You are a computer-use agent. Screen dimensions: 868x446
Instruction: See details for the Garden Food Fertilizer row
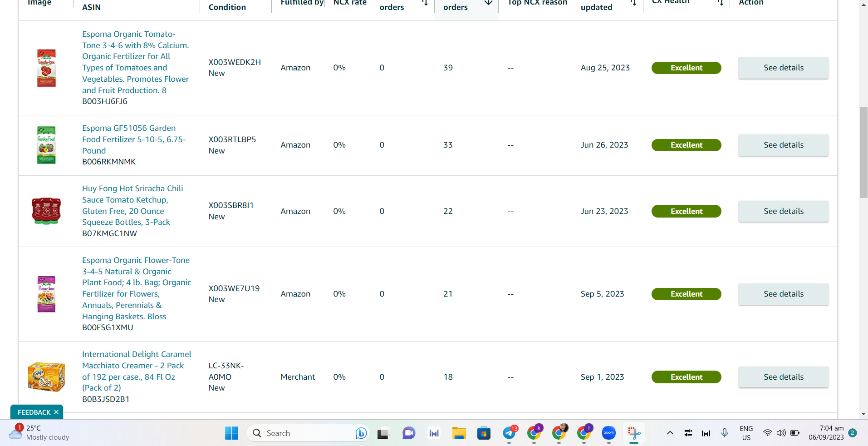pyautogui.click(x=783, y=145)
